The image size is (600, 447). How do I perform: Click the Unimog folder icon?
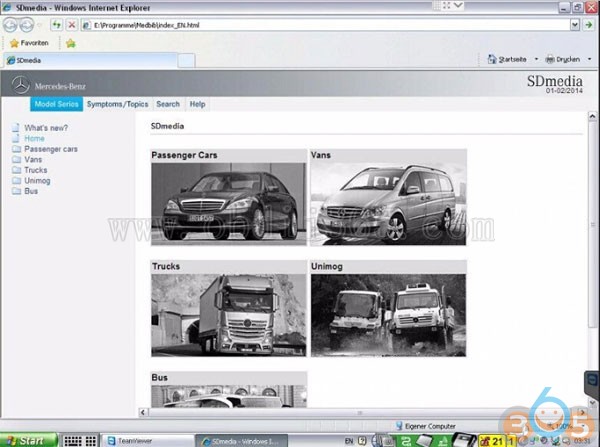[16, 180]
